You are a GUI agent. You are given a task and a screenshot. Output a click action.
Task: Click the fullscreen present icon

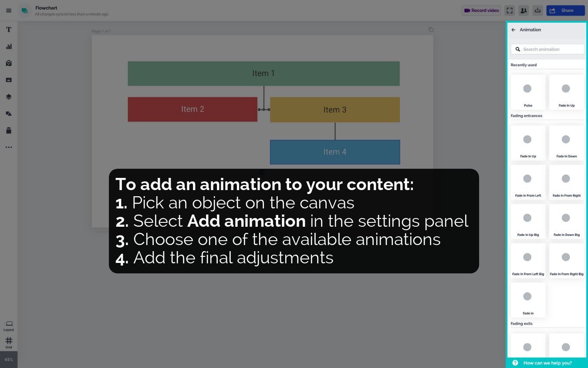[x=510, y=10]
